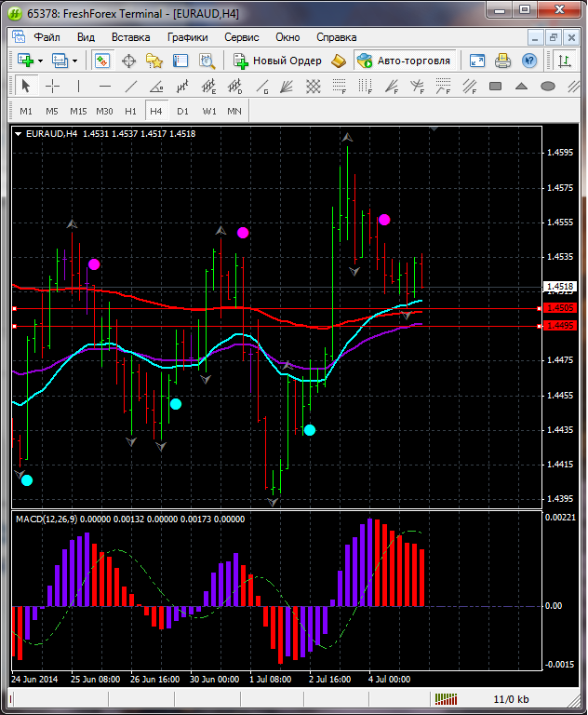This screenshot has height=715, width=588.
Task: Click the Новый Ордер button
Action: (x=277, y=61)
